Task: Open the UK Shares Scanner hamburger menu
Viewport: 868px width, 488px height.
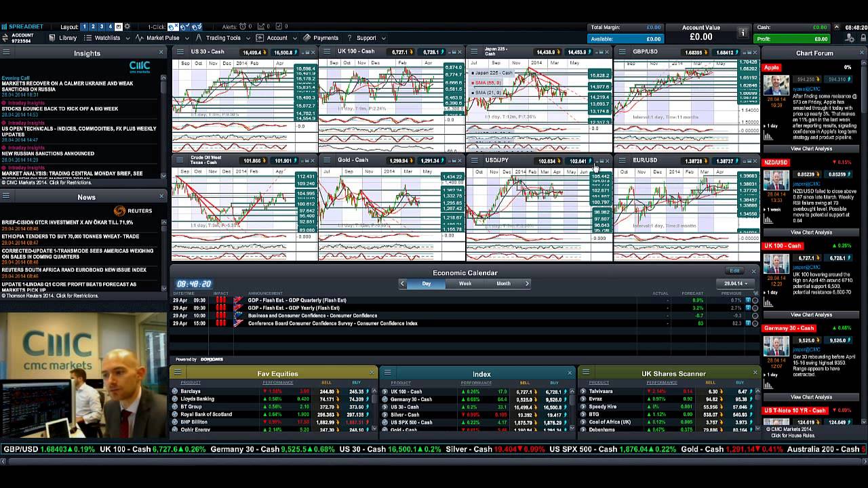Action: (x=585, y=371)
